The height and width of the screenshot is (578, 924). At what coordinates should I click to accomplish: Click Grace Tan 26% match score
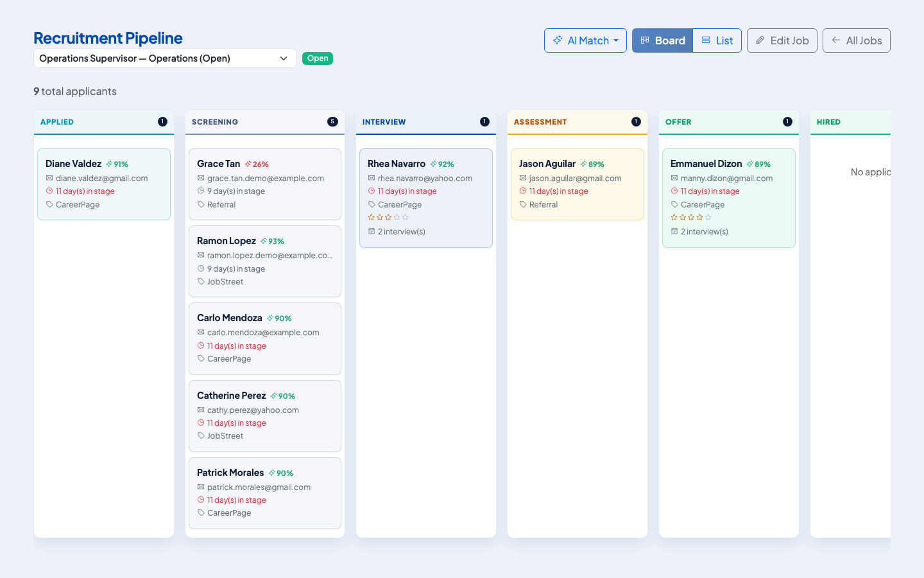pos(257,164)
